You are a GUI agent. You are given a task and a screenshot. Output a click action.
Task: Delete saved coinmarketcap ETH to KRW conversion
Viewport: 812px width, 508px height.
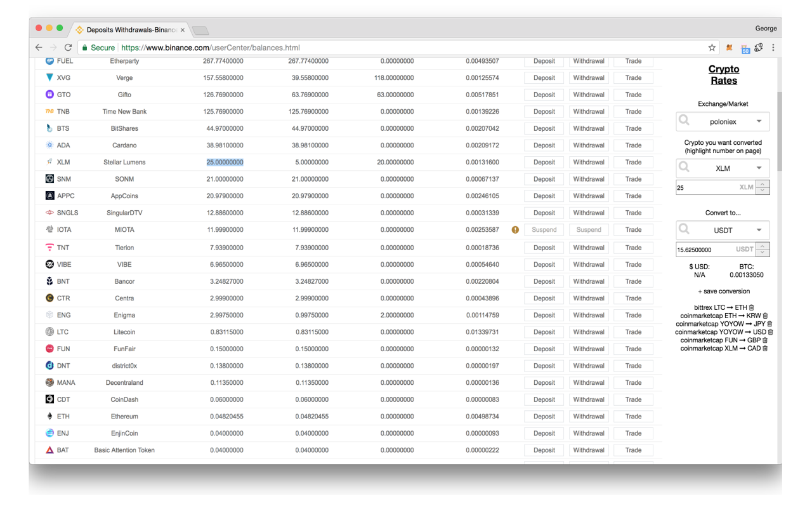pos(765,316)
